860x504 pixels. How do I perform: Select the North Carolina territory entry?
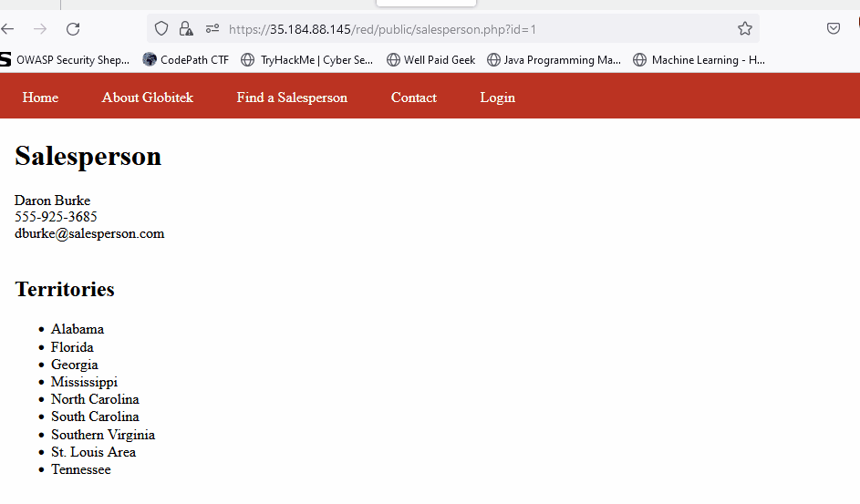coord(95,399)
